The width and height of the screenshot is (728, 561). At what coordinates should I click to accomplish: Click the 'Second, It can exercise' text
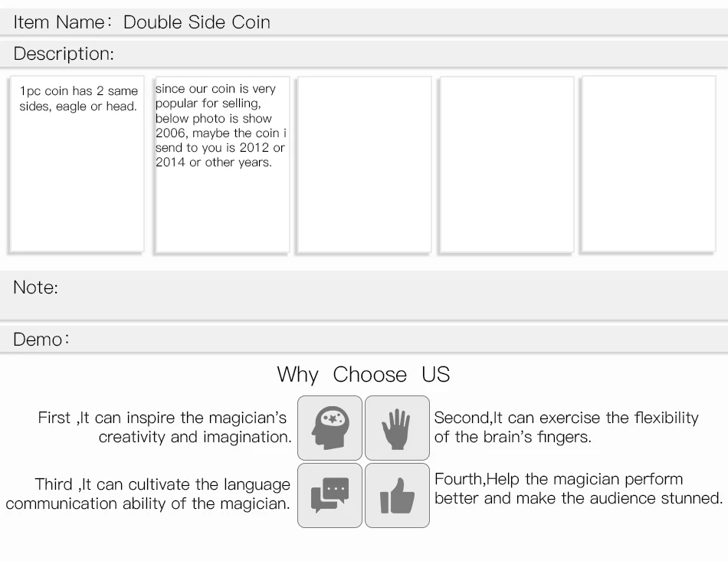[x=566, y=427]
